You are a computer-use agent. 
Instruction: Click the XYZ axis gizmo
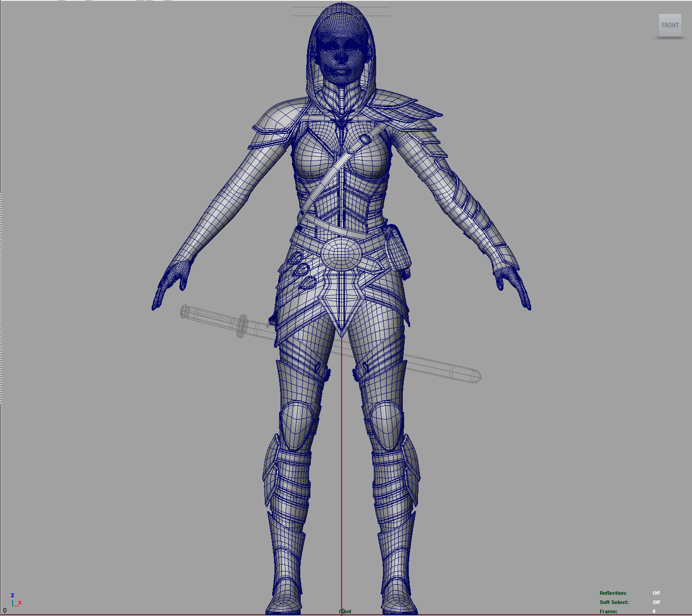click(14, 601)
